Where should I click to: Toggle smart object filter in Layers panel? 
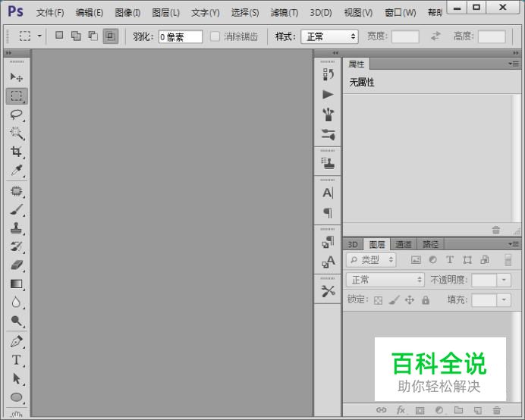[485, 260]
